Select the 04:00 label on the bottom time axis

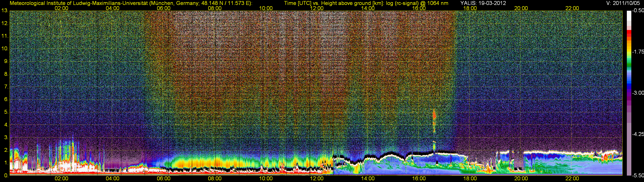tap(112, 179)
